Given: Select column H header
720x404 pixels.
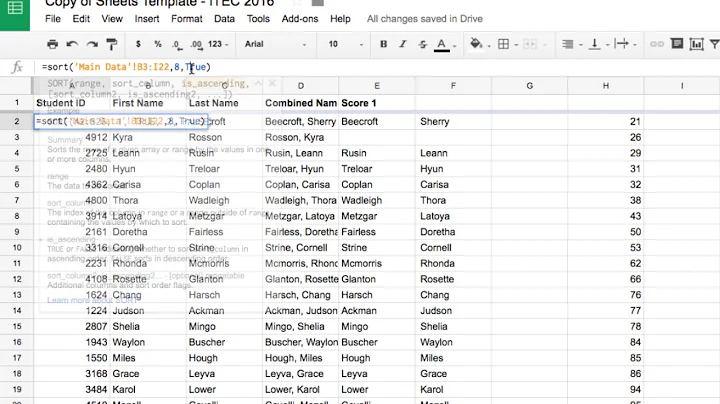Looking at the screenshot, I should tap(606, 86).
